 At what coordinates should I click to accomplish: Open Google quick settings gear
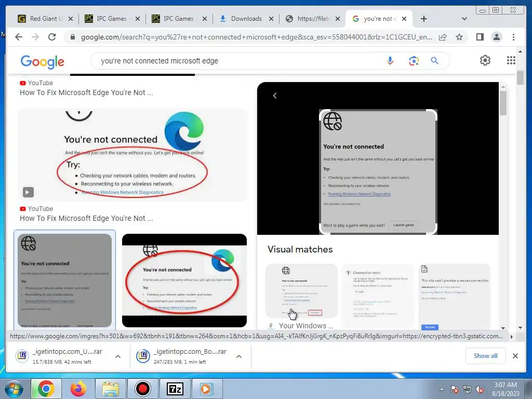coord(485,60)
